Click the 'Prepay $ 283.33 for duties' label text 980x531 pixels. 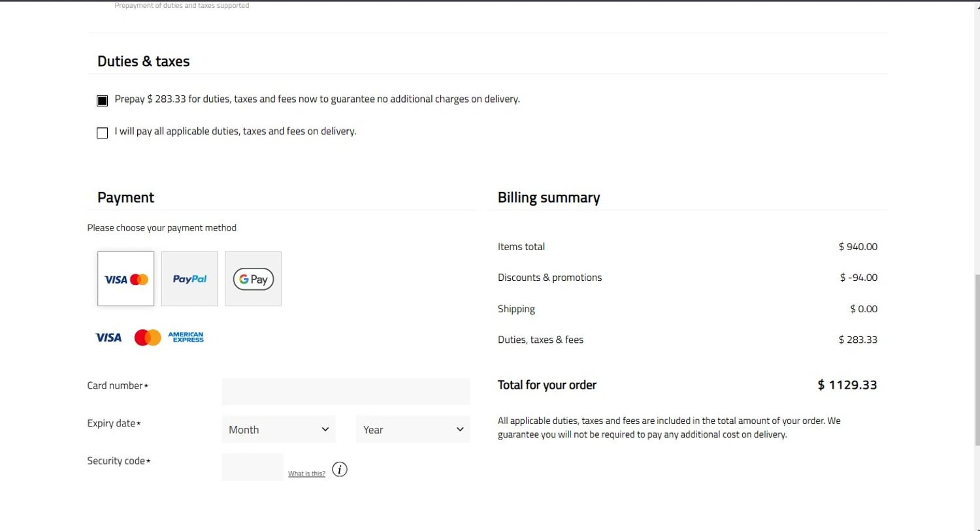point(317,99)
